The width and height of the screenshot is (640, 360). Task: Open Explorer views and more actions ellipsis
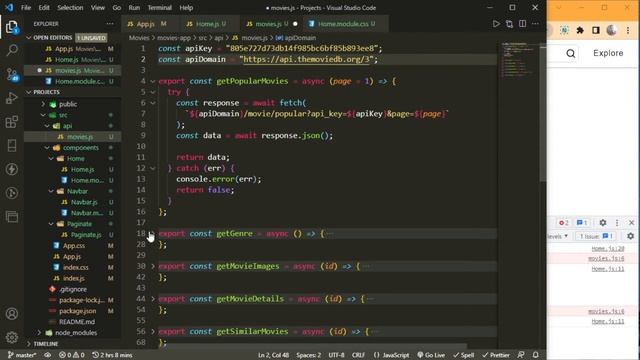110,24
